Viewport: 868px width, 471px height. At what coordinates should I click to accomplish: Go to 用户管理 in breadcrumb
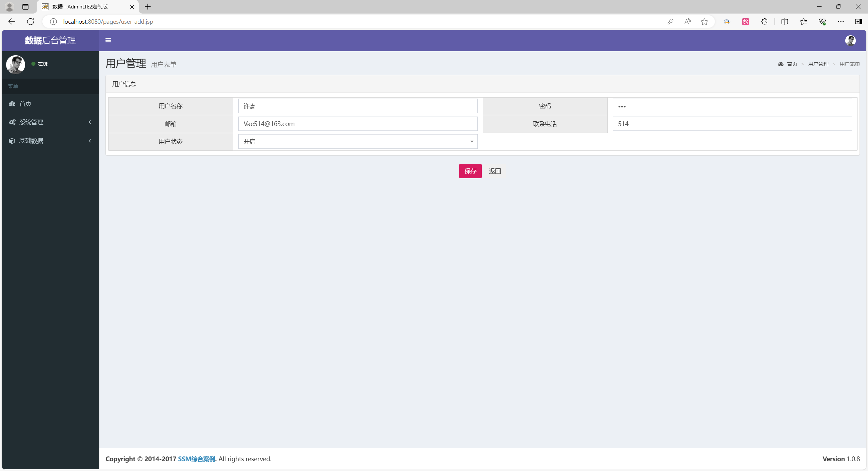(x=818, y=64)
